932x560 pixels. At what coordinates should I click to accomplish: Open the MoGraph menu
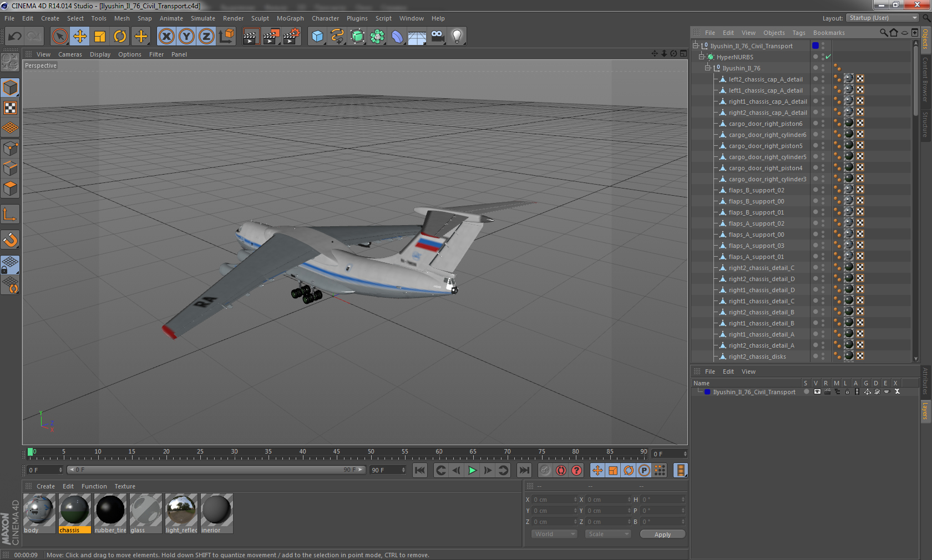(290, 18)
